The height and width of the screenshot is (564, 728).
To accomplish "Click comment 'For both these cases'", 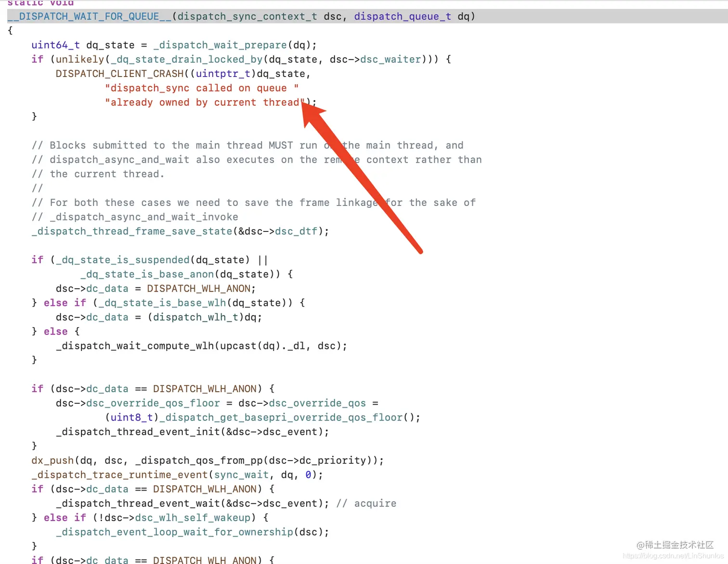I will 254,203.
